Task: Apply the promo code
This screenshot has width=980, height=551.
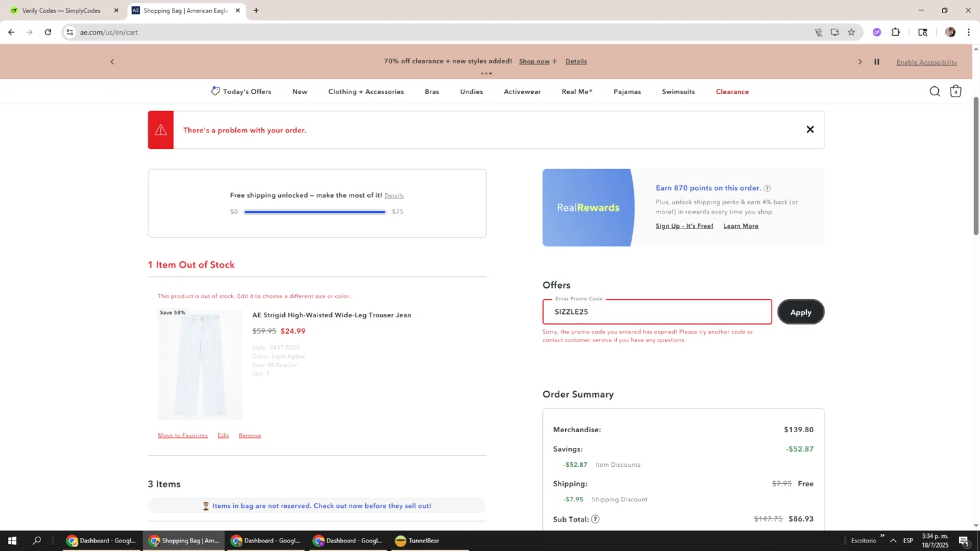Action: pos(800,312)
